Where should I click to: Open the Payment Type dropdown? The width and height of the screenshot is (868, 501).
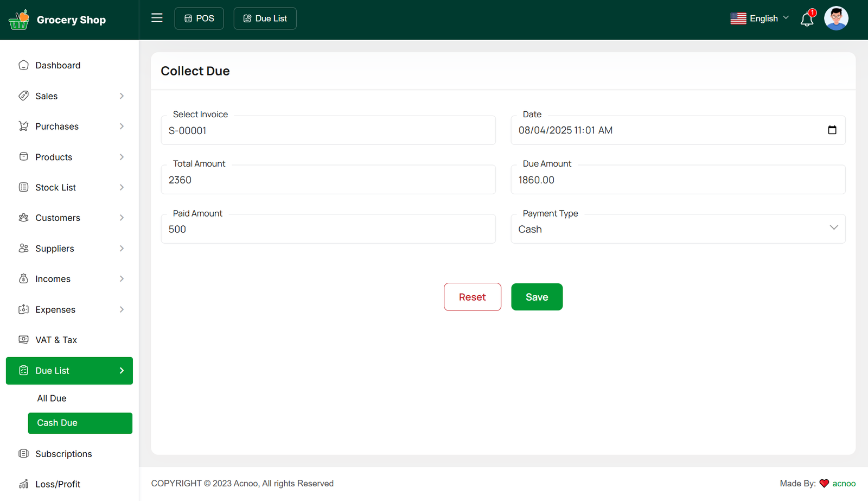pos(678,229)
